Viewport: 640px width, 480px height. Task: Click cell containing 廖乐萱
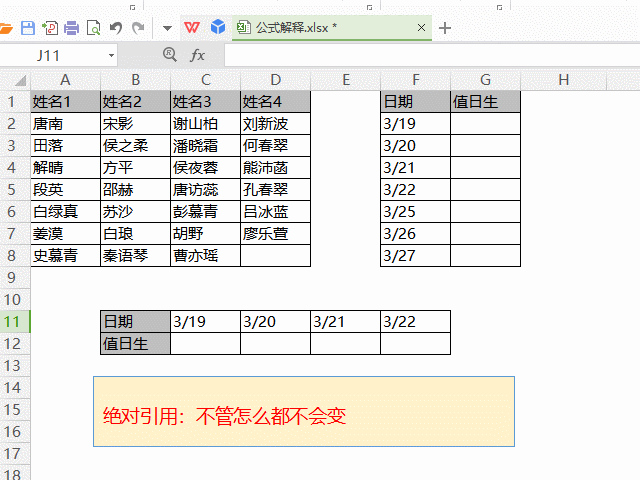coord(276,234)
